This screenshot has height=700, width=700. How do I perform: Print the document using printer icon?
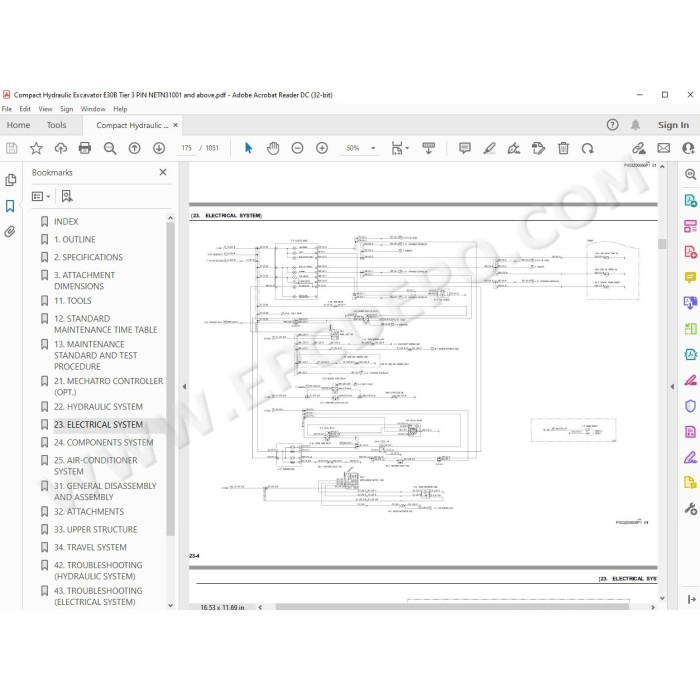tap(85, 148)
